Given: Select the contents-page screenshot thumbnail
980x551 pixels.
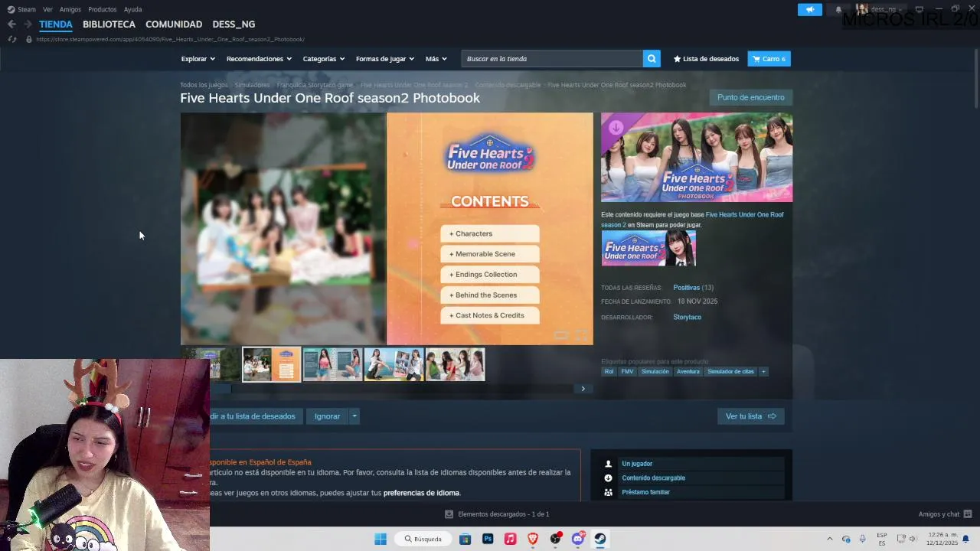Looking at the screenshot, I should tap(272, 365).
